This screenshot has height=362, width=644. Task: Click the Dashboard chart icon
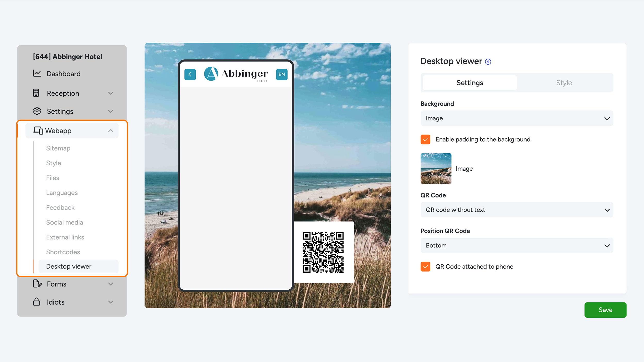point(37,73)
